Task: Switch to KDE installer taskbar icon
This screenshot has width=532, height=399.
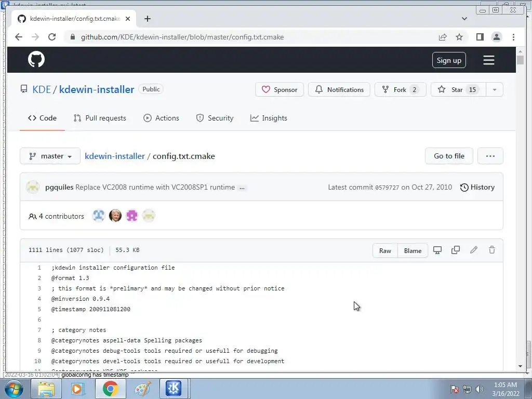Action: (174, 389)
